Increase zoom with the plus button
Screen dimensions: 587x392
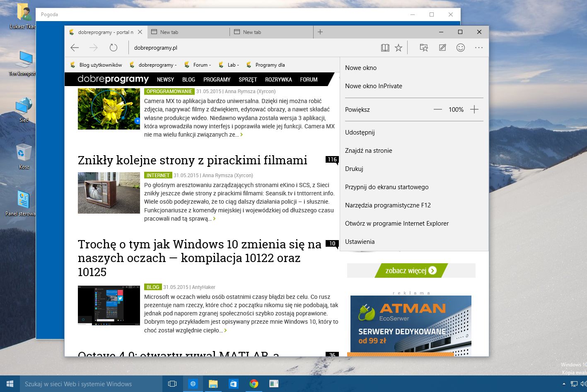click(x=474, y=110)
